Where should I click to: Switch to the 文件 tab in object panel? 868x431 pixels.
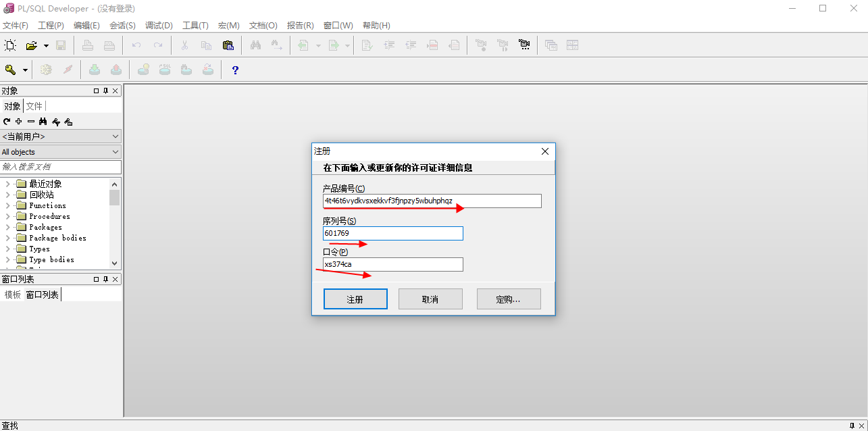tap(34, 106)
